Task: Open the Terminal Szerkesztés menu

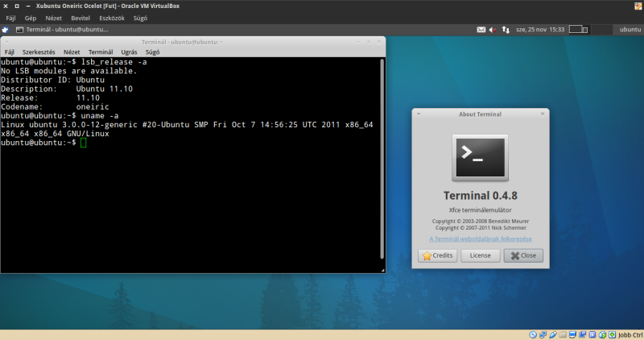Action: [39, 52]
